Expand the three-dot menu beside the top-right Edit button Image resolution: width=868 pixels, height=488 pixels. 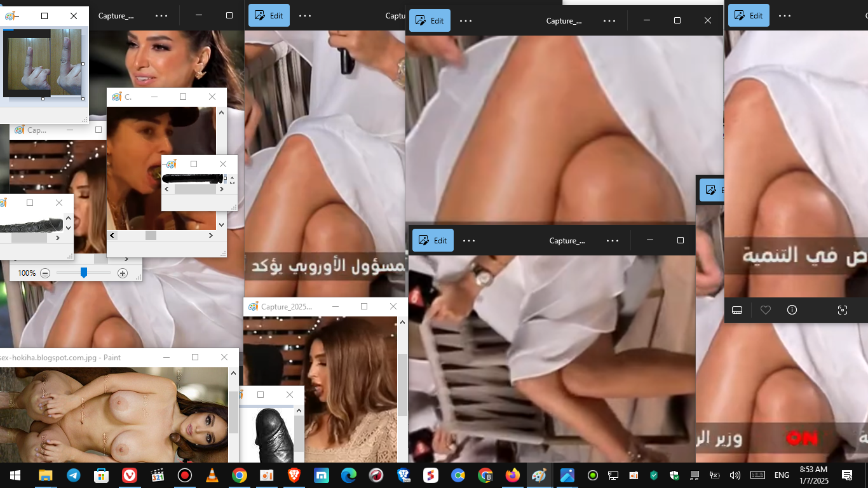click(x=785, y=16)
